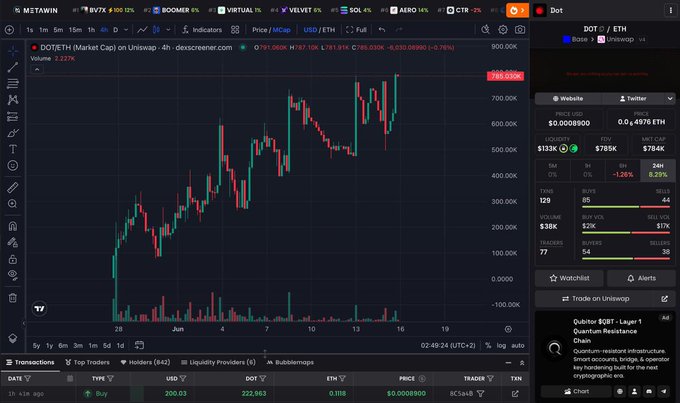Collapse the indicator legend arrow
Viewport: 680px width, 403px height.
pos(37,69)
